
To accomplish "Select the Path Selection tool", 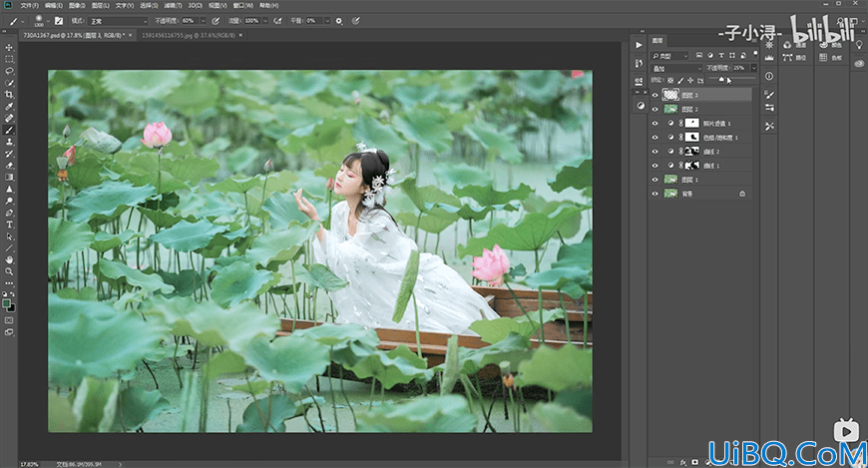I will point(9,236).
